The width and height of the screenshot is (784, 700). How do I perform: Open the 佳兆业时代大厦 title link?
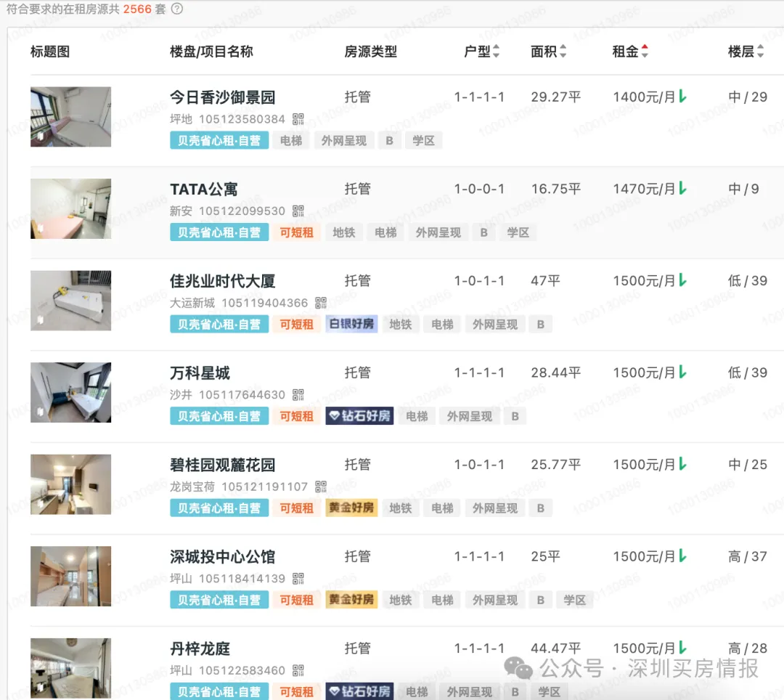[x=223, y=281]
